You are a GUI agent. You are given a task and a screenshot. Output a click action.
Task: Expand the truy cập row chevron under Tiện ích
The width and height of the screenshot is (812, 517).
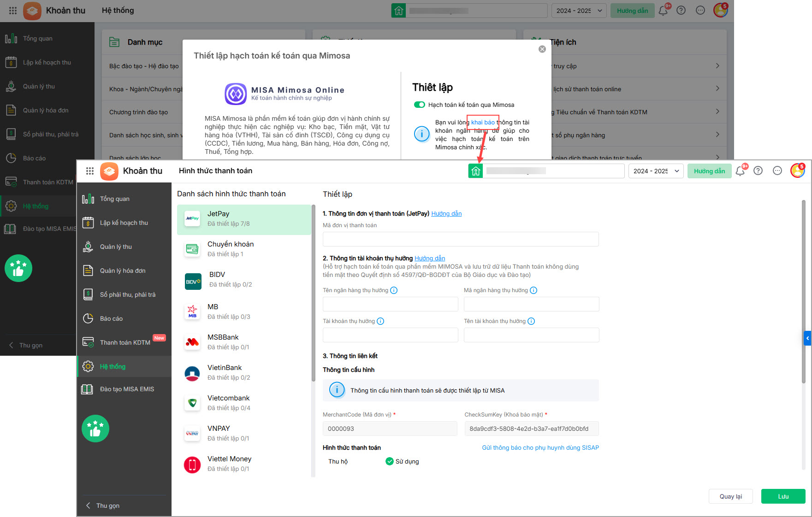pos(717,66)
